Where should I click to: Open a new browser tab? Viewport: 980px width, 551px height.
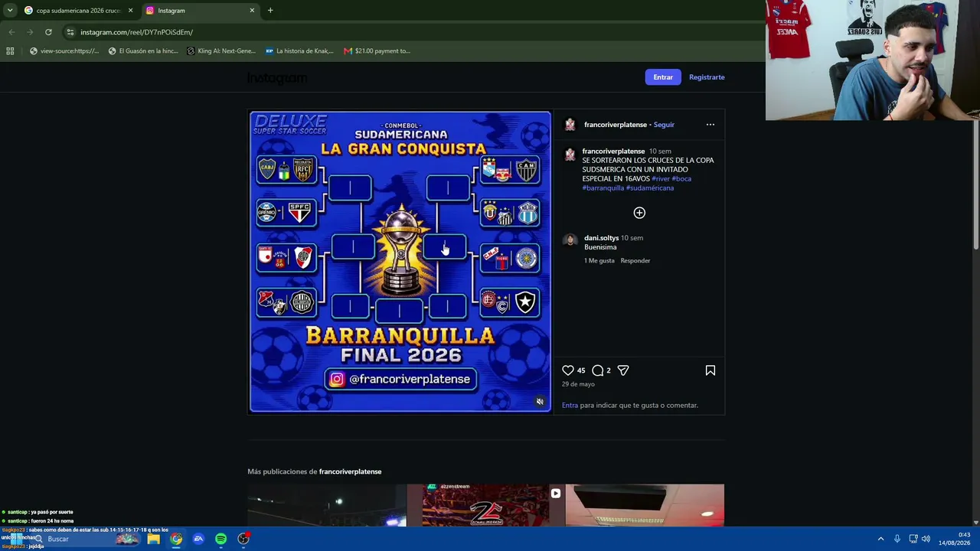pyautogui.click(x=270, y=11)
